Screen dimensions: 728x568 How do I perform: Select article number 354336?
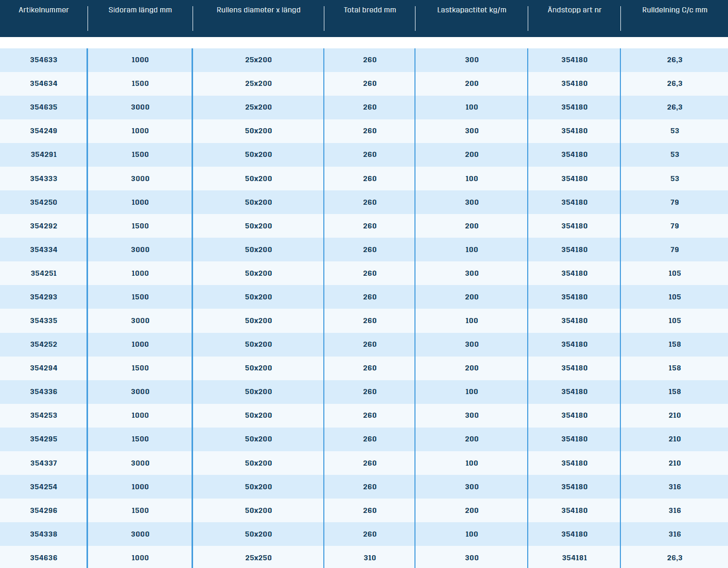pyautogui.click(x=44, y=392)
